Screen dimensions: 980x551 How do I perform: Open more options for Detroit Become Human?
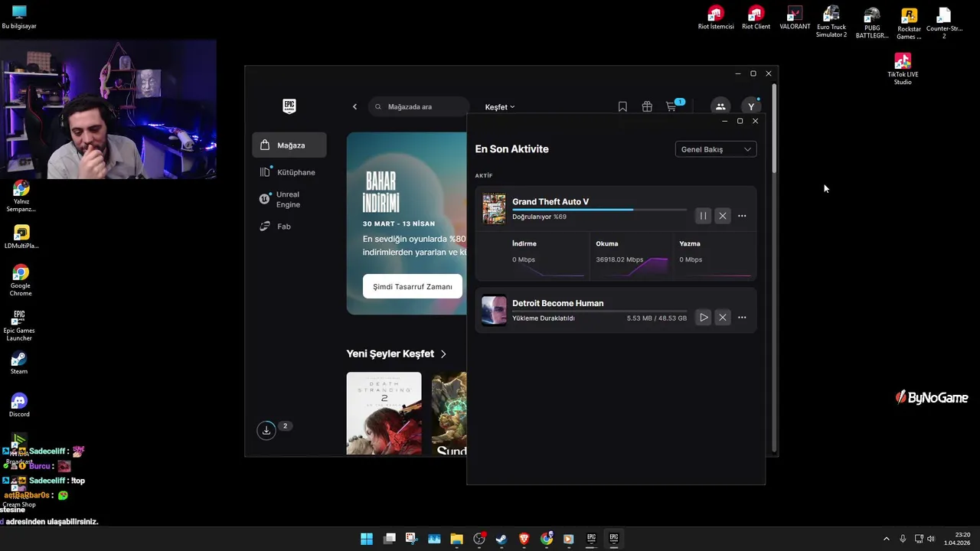742,318
